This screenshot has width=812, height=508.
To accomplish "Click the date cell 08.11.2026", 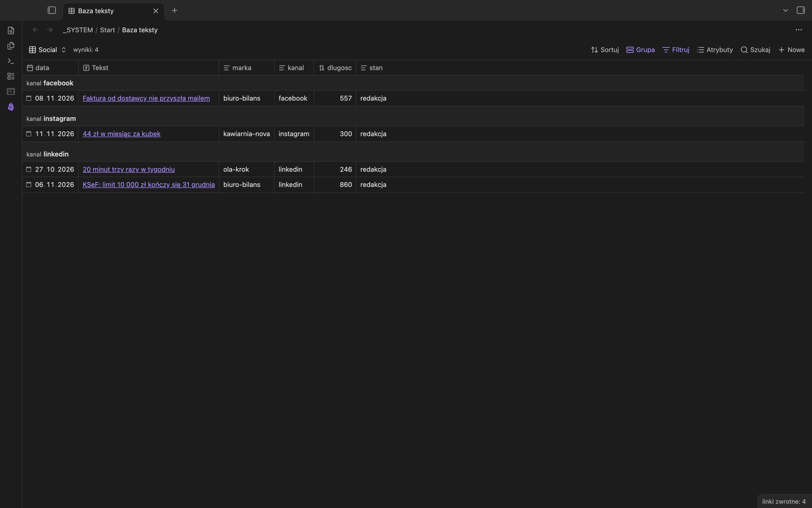I will [x=50, y=99].
